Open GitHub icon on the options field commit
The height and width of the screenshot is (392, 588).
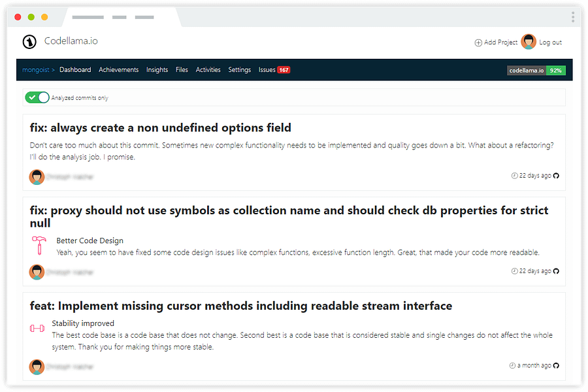coord(556,176)
